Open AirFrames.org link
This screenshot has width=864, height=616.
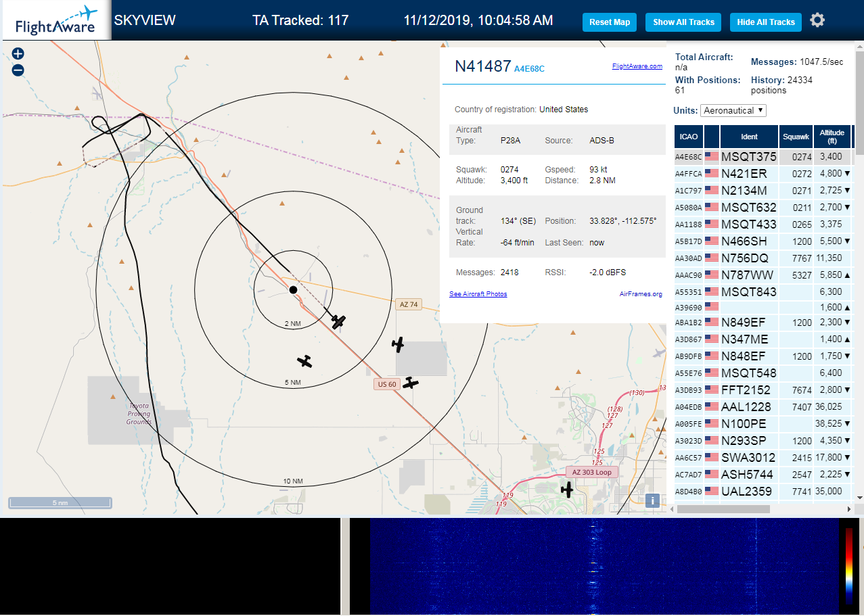coord(641,293)
